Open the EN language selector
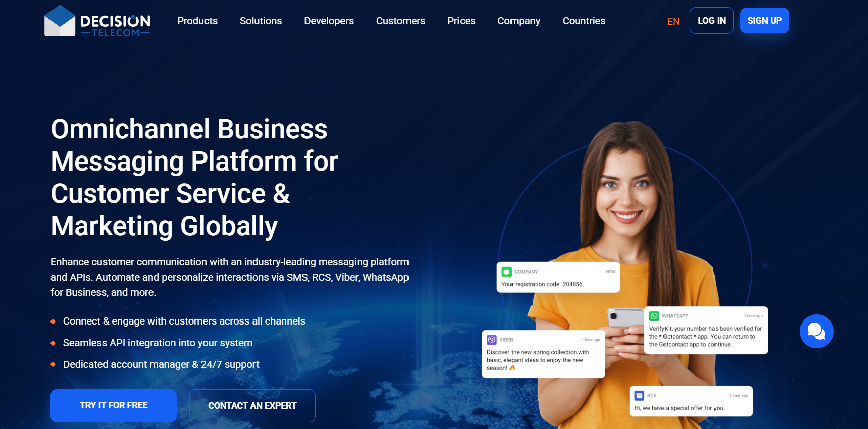Screen dimensions: 868x429 (x=673, y=21)
